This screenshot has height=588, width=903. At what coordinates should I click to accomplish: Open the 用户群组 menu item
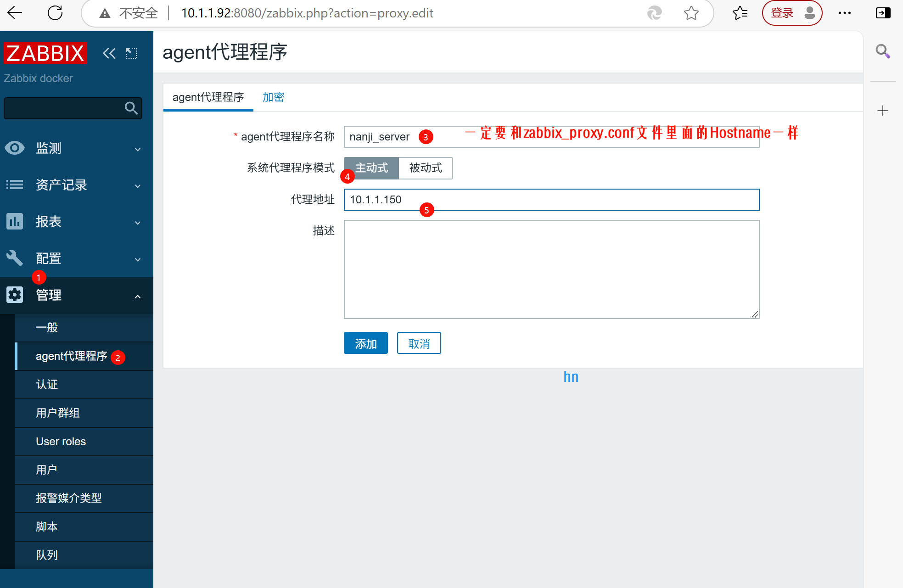pyautogui.click(x=58, y=413)
